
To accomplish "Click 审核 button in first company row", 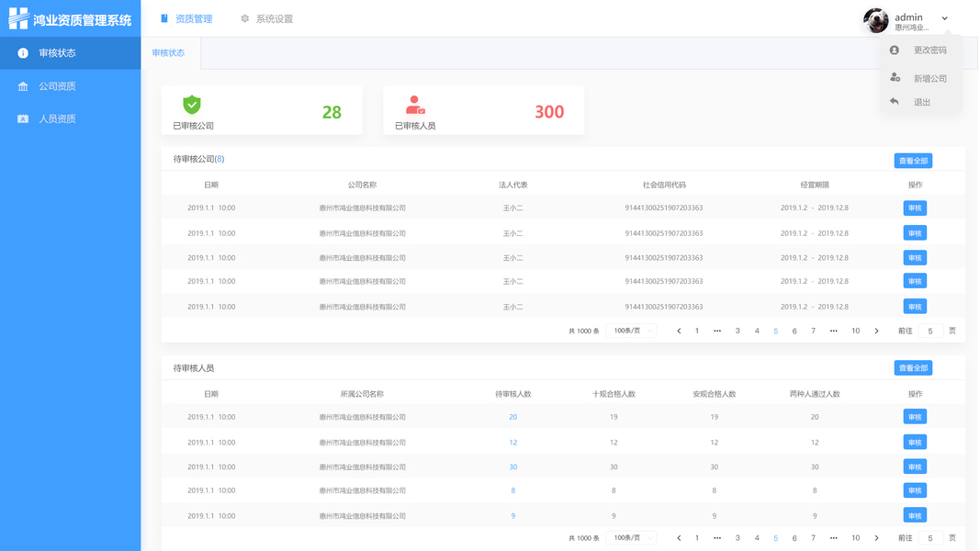I will [x=915, y=208].
